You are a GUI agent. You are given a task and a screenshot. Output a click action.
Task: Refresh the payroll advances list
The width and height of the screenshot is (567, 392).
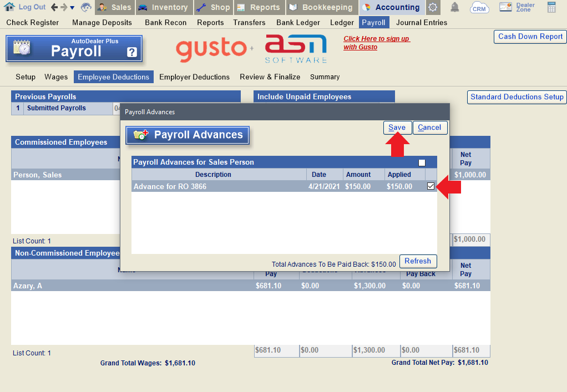(x=418, y=261)
